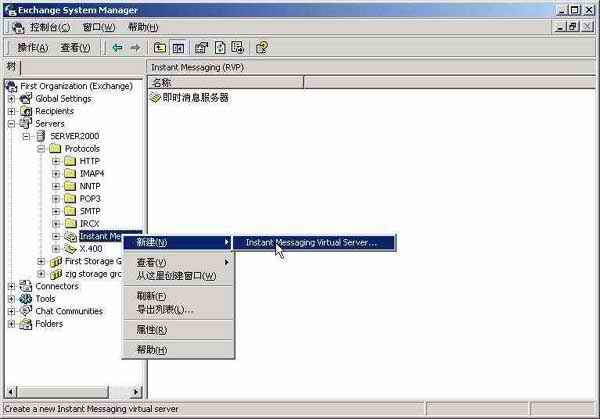Screen dimensions: 600x419
Task: Click the HTTP folder icon
Action: coord(70,161)
